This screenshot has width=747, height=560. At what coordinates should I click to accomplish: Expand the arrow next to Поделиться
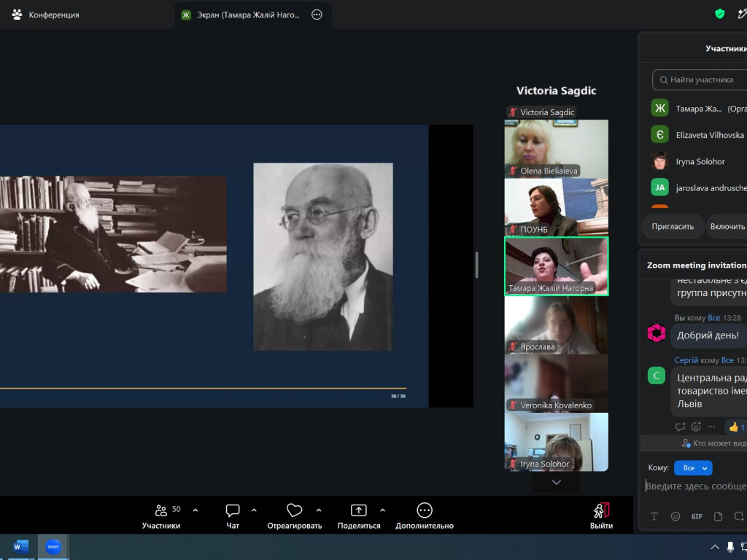[x=382, y=510]
